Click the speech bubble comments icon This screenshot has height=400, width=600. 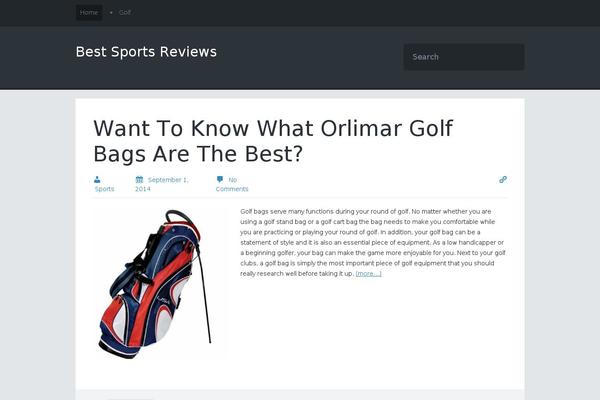[x=220, y=180]
